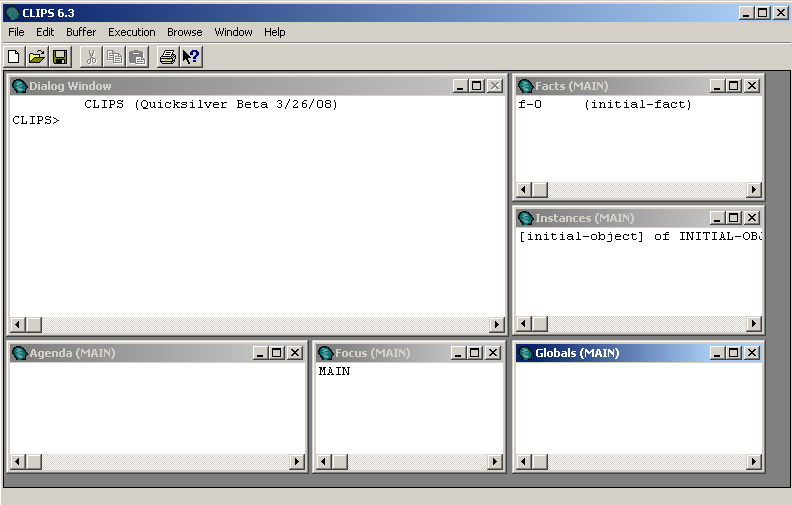Click the Dialog Window title icon
Image resolution: width=792 pixels, height=505 pixels.
pyautogui.click(x=19, y=86)
